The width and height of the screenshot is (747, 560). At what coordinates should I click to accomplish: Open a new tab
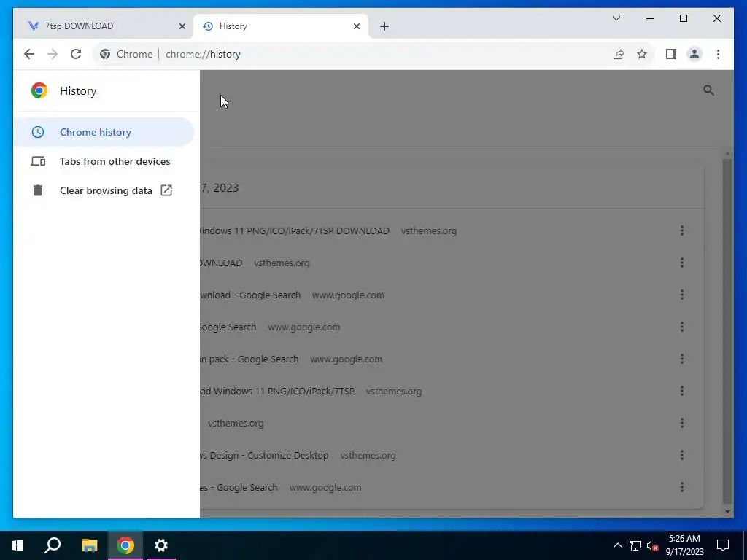coord(384,26)
